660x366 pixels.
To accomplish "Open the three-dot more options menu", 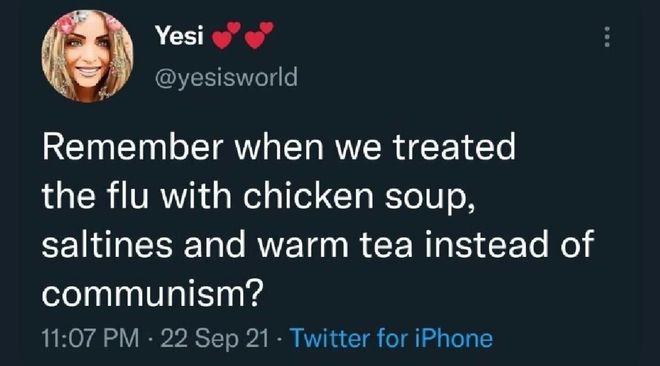I will click(x=607, y=37).
